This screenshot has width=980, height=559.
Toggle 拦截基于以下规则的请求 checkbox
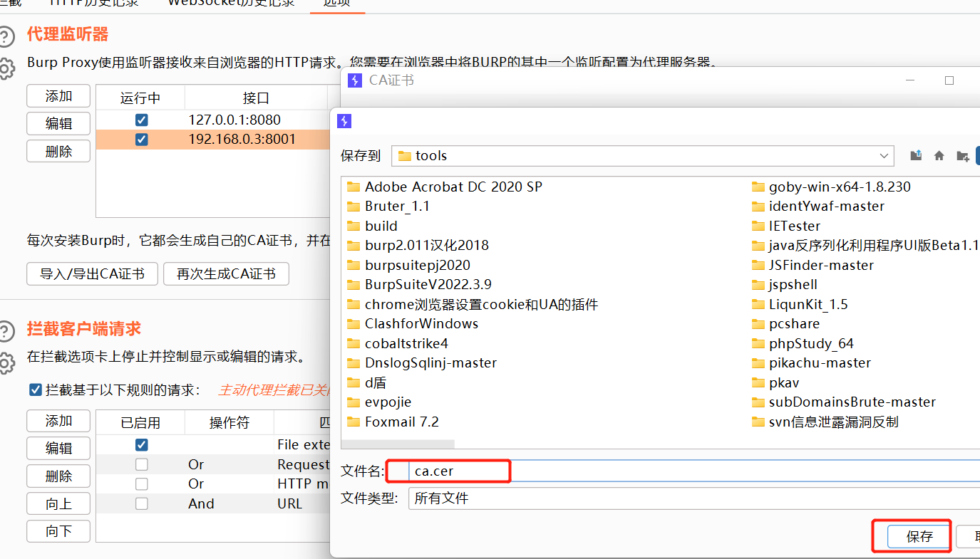(35, 390)
